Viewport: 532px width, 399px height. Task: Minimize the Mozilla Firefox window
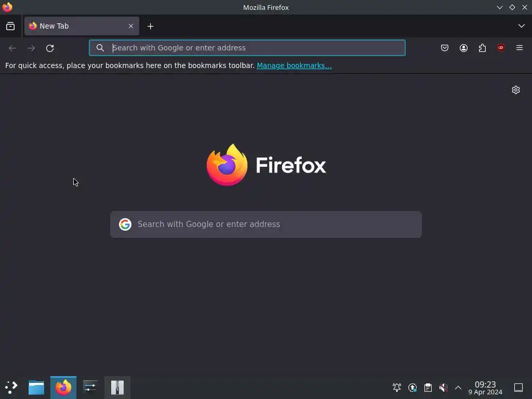pyautogui.click(x=500, y=7)
